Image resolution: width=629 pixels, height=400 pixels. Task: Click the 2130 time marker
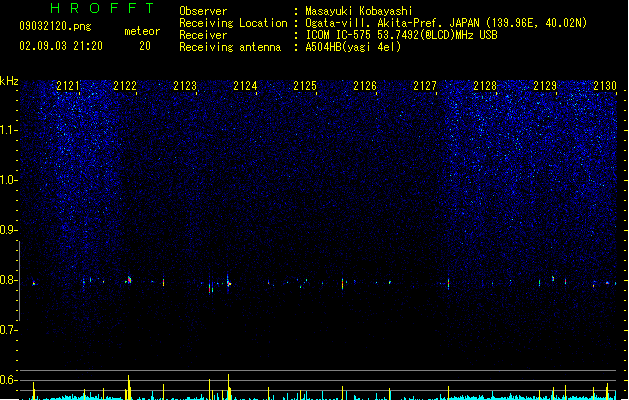605,86
